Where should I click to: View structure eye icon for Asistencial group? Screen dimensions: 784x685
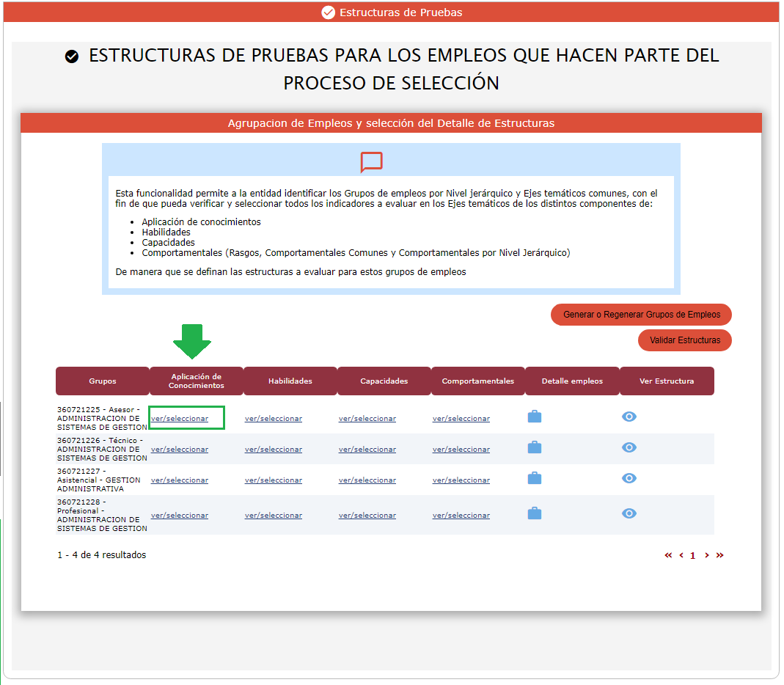[x=629, y=478]
